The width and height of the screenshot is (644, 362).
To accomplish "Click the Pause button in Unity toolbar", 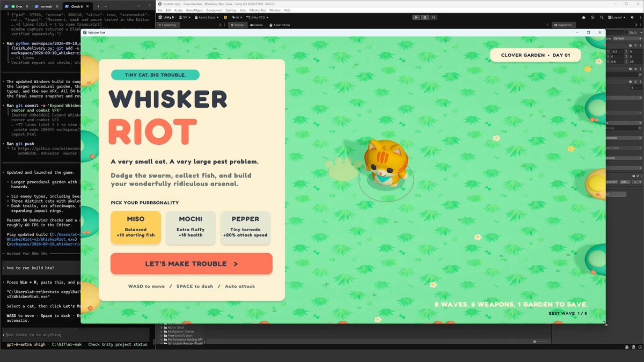I will coord(425,17).
